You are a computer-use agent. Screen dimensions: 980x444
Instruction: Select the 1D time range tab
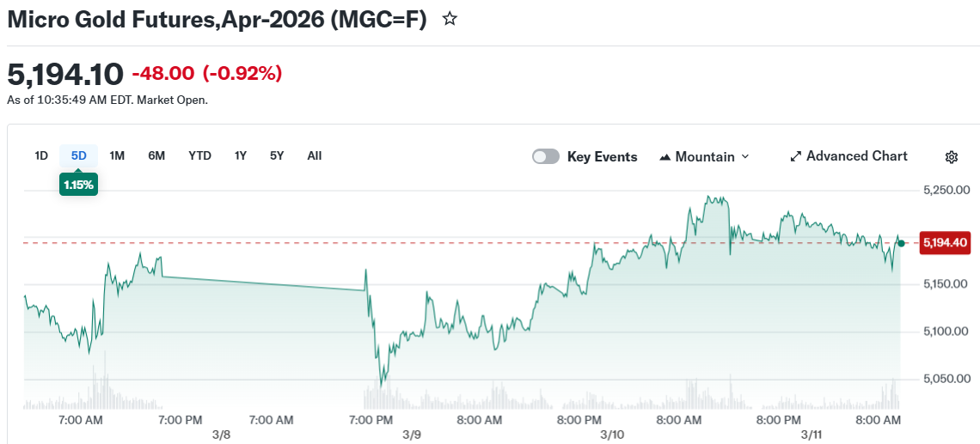tap(41, 155)
